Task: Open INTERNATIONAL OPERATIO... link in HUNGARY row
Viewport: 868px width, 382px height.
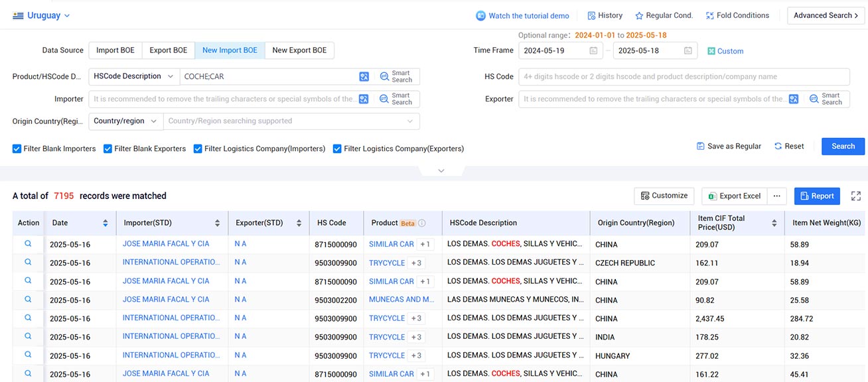Action: [x=171, y=355]
